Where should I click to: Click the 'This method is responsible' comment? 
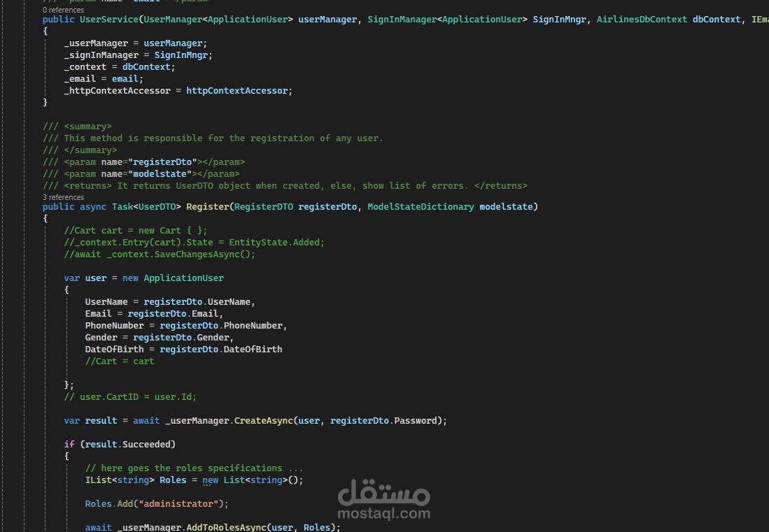click(x=213, y=138)
